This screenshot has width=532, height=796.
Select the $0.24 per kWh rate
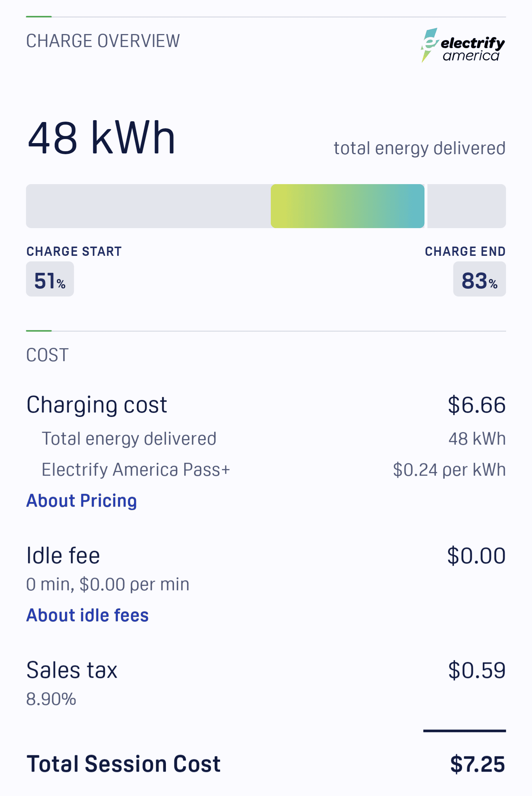tap(449, 470)
